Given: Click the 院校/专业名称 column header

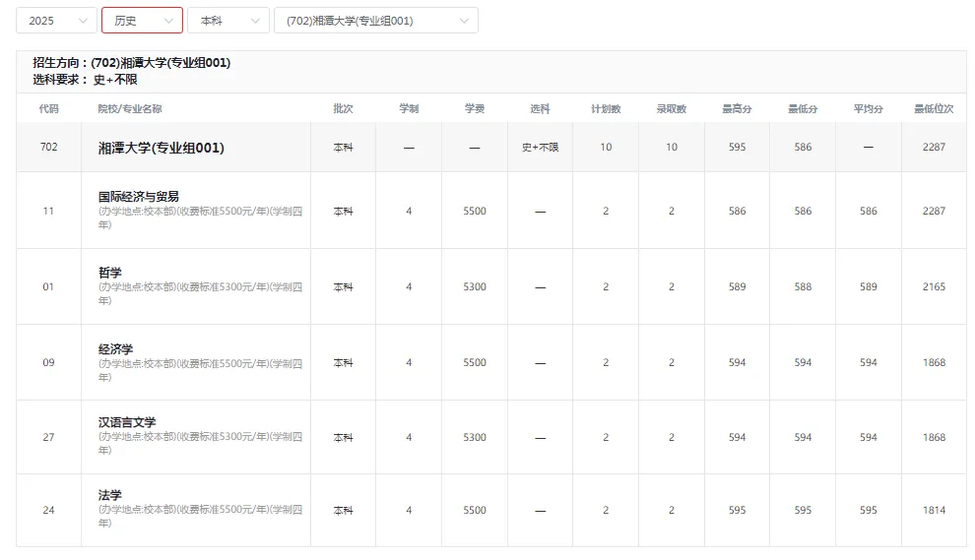Looking at the screenshot, I should coord(129,109).
